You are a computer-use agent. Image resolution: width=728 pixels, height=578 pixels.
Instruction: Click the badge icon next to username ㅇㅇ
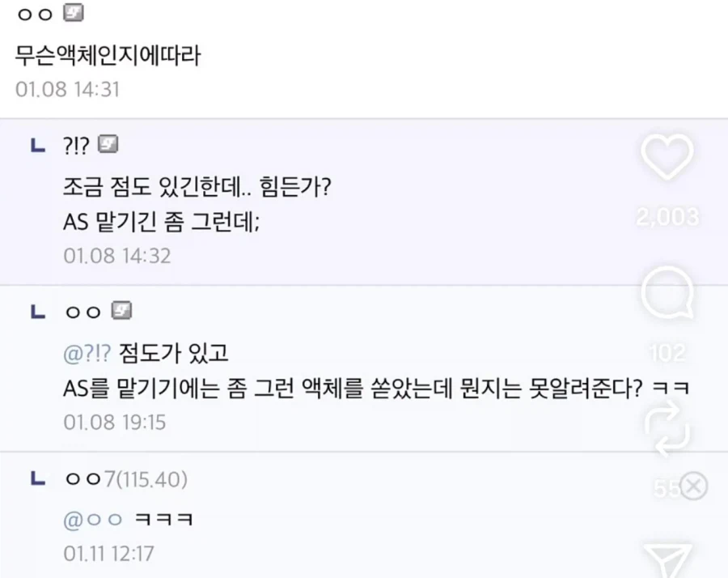(73, 13)
